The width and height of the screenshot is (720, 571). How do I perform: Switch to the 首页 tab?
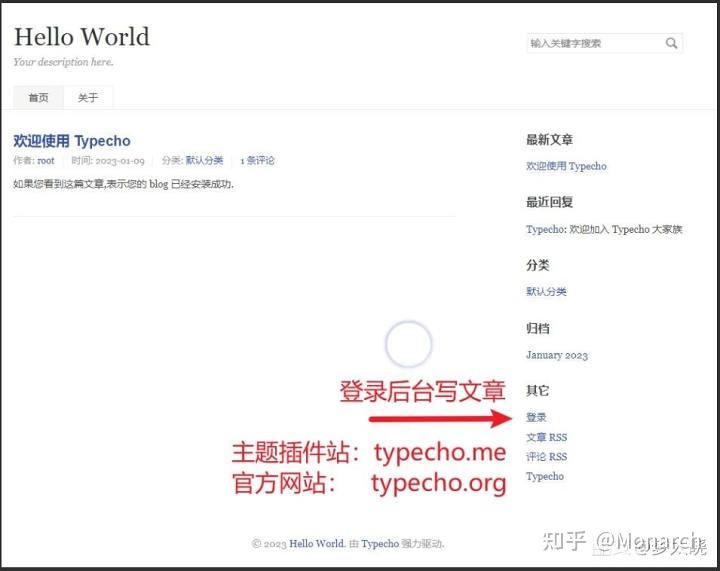[x=38, y=97]
